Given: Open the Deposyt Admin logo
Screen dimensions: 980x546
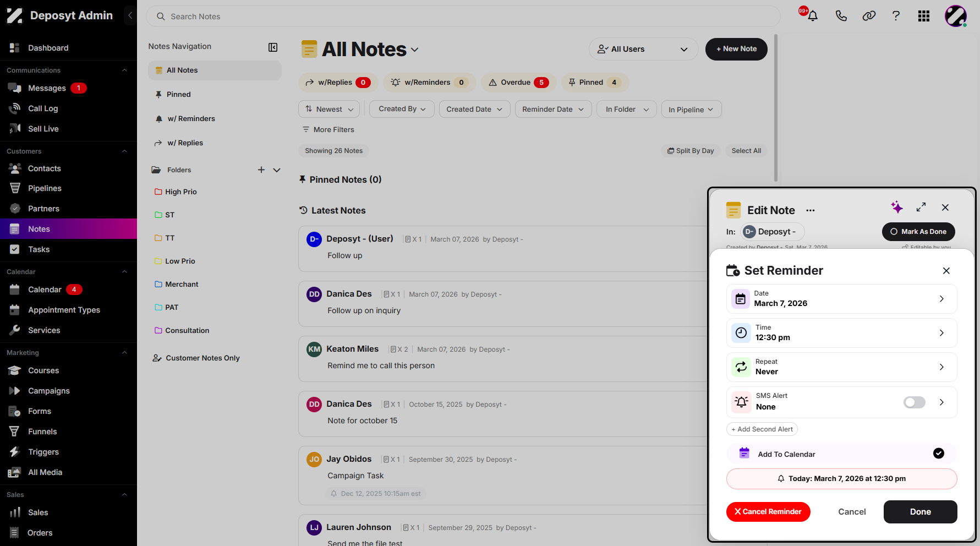Looking at the screenshot, I should pos(15,15).
